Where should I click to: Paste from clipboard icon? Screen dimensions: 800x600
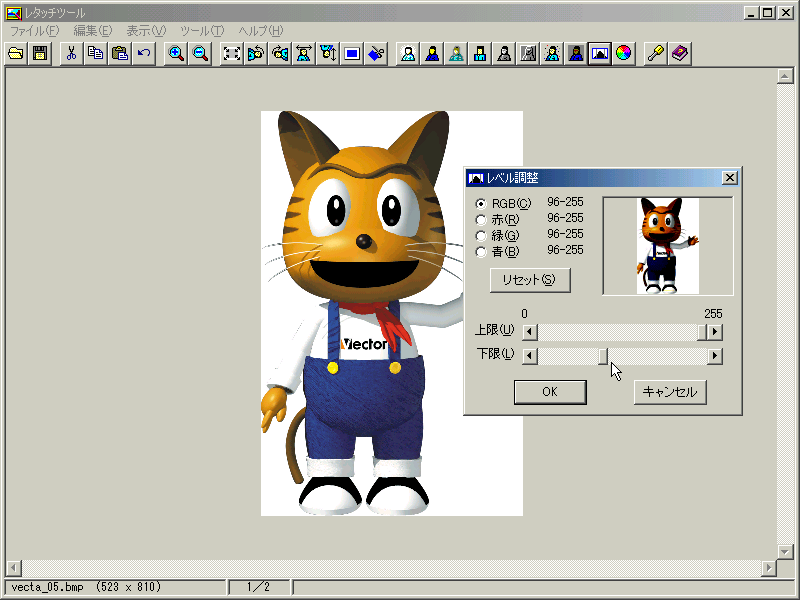click(120, 53)
